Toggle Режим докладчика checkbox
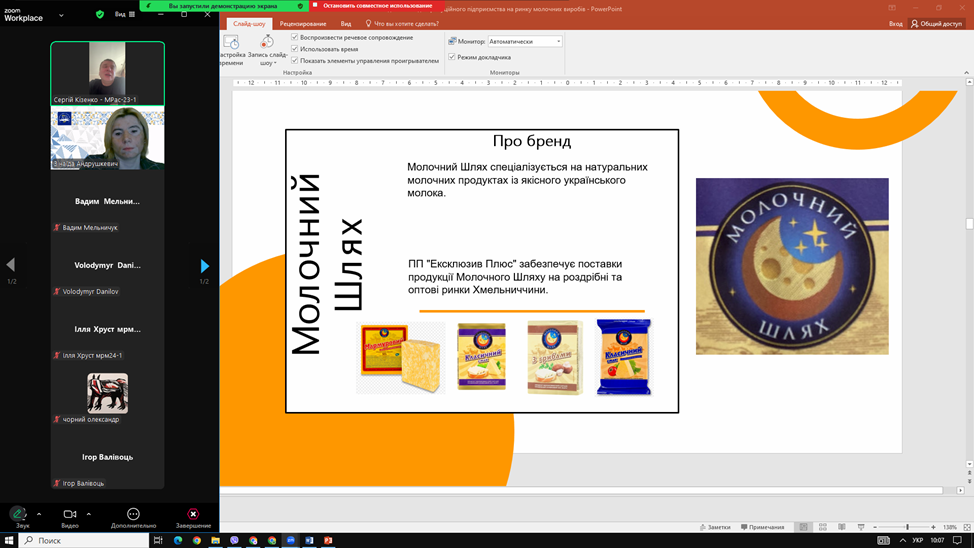974x548 pixels. tap(452, 57)
